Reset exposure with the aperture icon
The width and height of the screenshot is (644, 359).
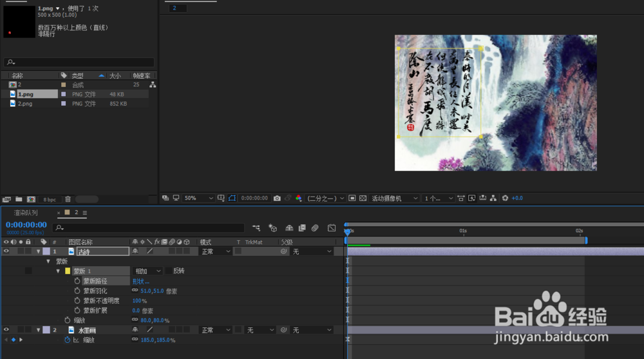point(505,199)
